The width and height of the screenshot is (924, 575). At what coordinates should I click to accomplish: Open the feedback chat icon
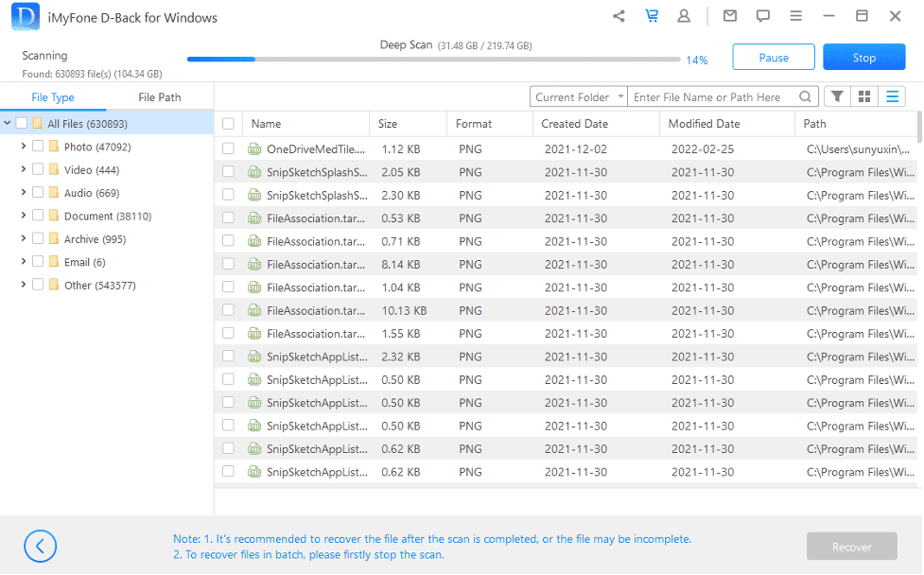click(762, 15)
